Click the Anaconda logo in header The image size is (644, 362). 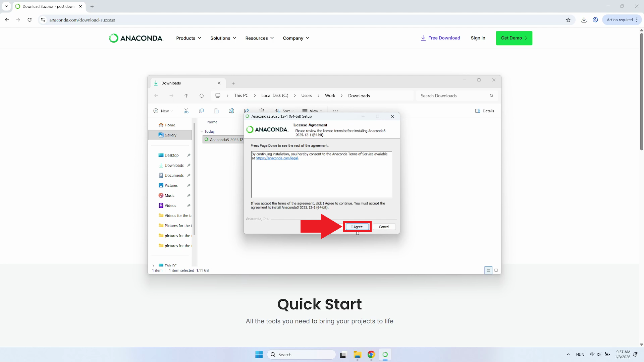point(136,38)
